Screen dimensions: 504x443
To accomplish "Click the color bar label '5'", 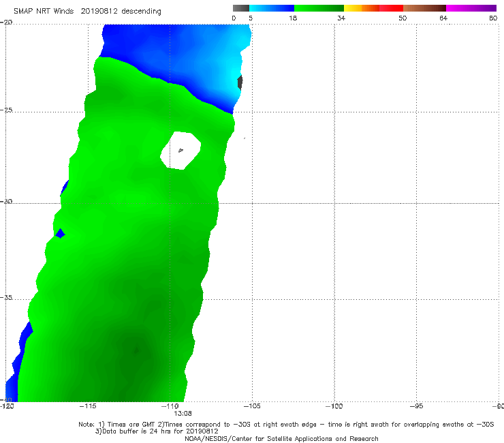I will coord(251,18).
